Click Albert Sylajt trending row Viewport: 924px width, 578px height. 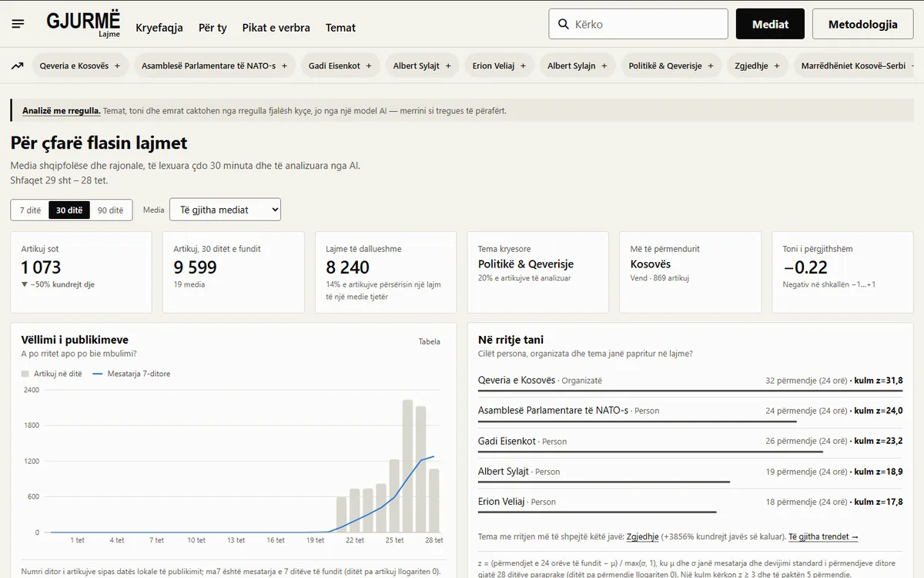point(690,472)
